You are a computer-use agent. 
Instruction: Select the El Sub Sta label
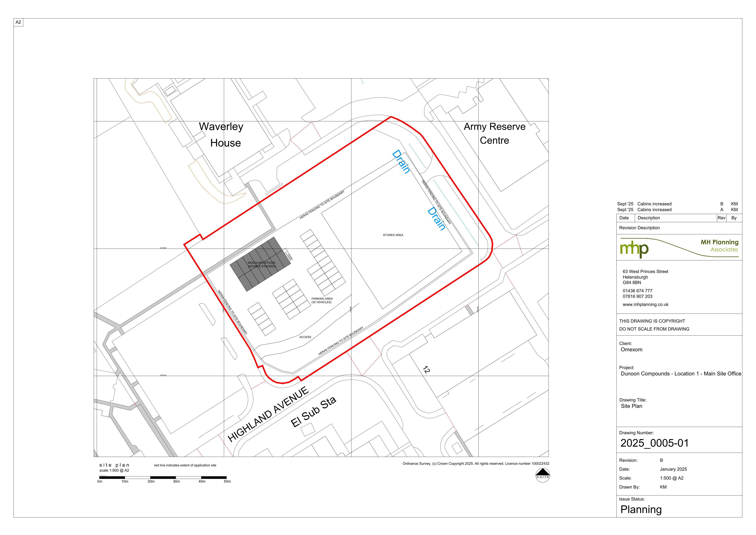click(314, 412)
